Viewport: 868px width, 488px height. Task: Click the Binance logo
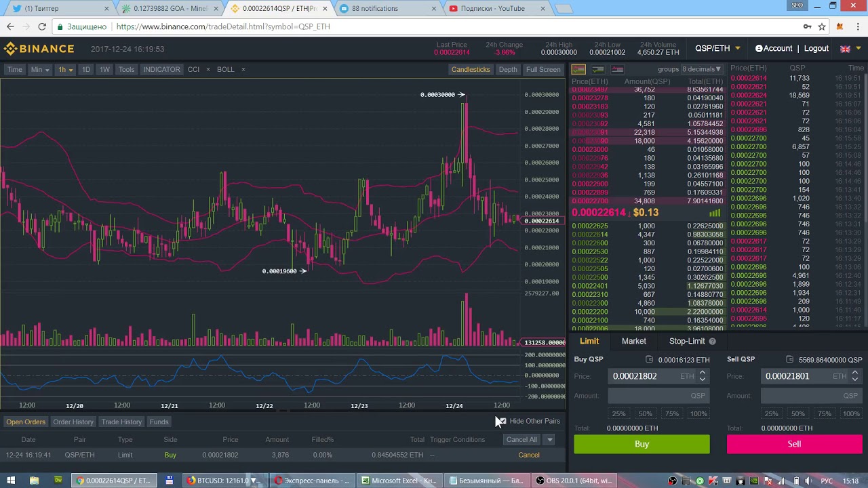click(39, 49)
